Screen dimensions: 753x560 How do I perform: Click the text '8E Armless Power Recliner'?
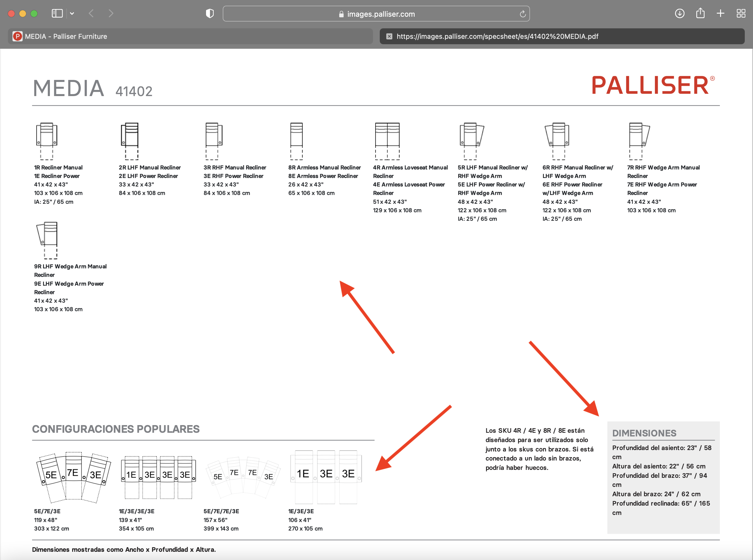click(x=323, y=176)
